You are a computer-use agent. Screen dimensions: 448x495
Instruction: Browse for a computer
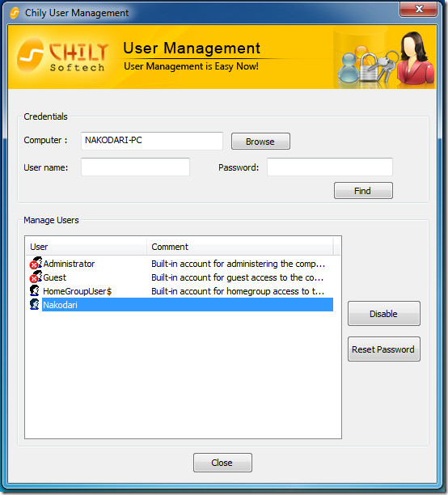(x=260, y=141)
